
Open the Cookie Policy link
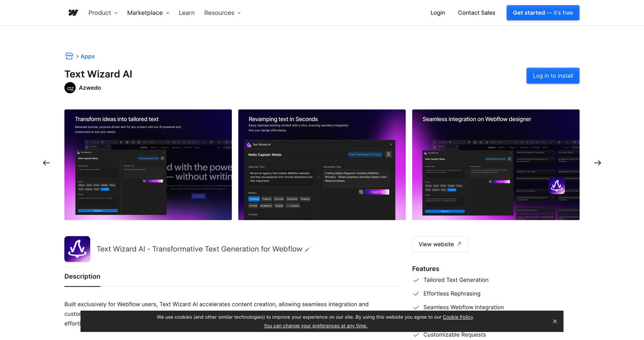pos(458,317)
